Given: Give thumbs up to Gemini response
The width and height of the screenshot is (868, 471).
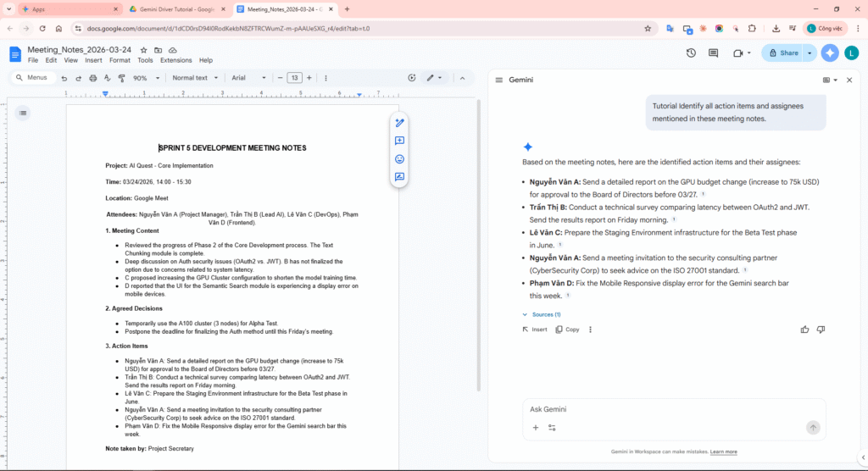Looking at the screenshot, I should click(804, 330).
